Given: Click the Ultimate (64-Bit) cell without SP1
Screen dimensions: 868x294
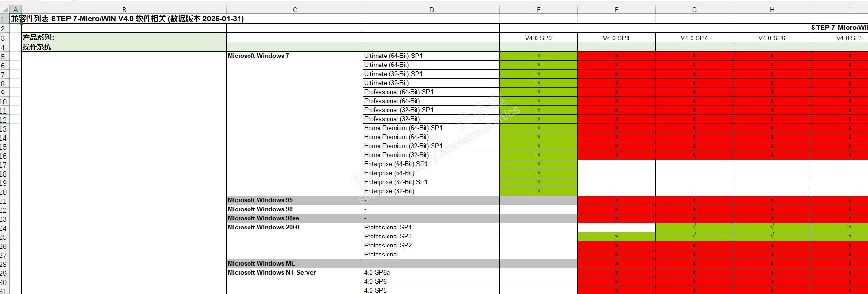Looking at the screenshot, I should click(431, 65).
